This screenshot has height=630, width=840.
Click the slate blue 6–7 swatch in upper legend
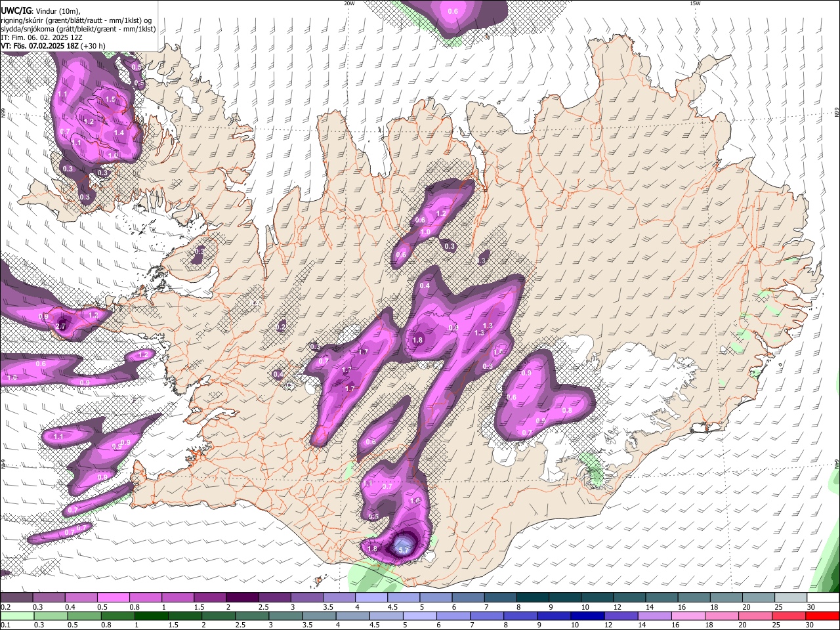point(469,598)
